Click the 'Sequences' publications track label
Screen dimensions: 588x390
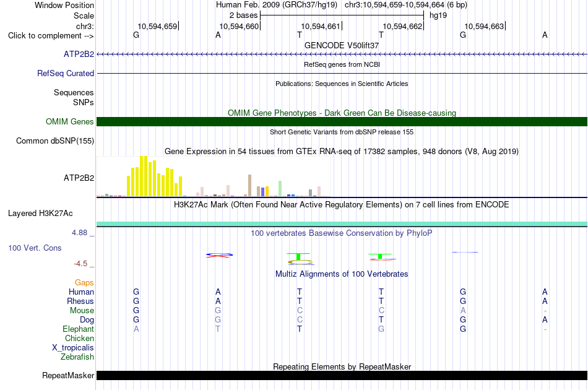click(74, 93)
